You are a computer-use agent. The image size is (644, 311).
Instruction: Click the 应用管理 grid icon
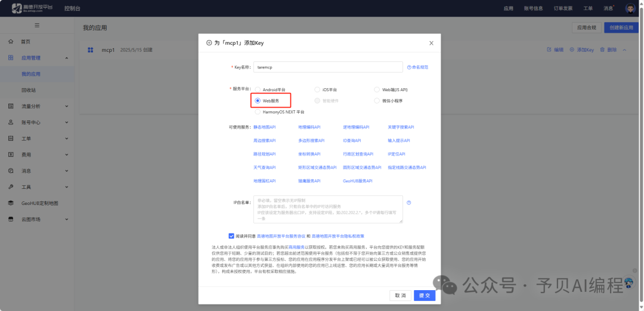(x=11, y=58)
